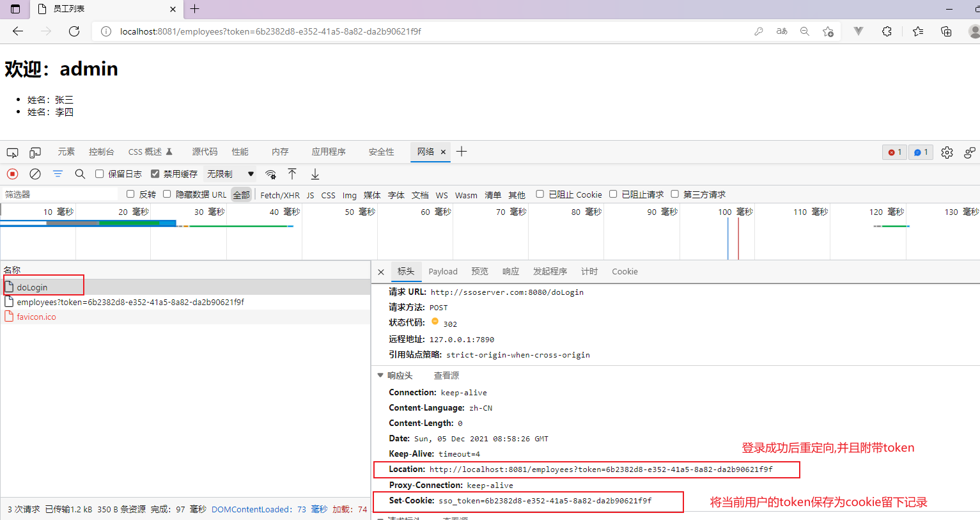Toggle device emulation icon in DevTools
The image size is (980, 520).
pos(35,152)
